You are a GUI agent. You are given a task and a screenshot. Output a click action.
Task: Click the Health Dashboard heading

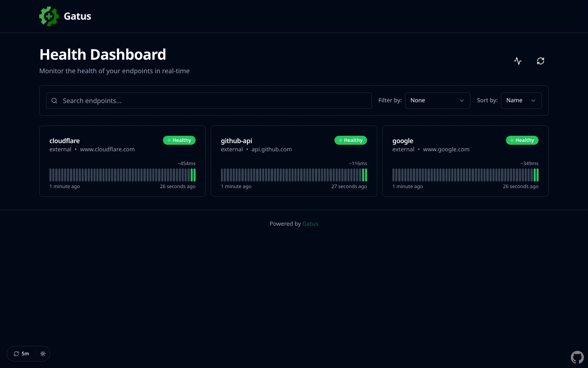102,54
